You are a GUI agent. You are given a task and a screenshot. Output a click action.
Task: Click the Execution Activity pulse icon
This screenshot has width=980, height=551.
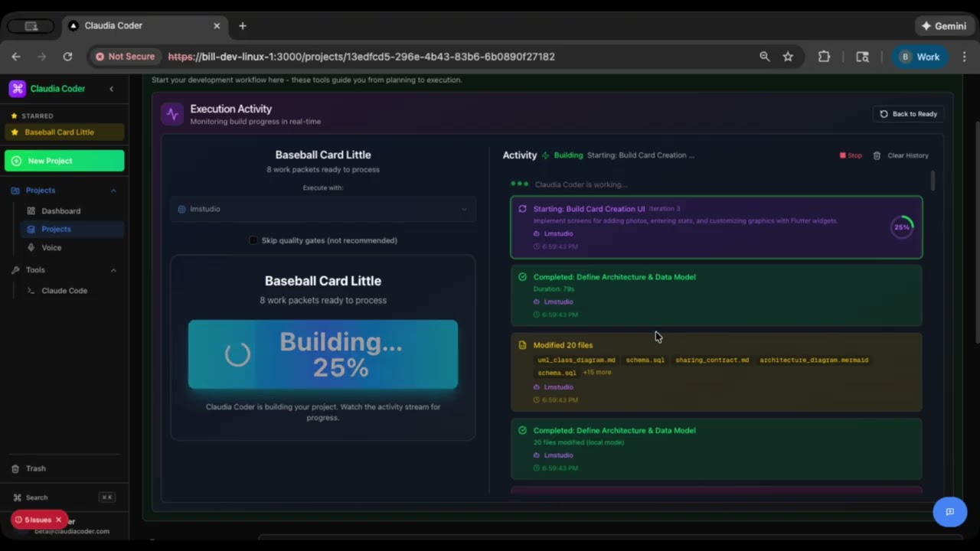(172, 114)
